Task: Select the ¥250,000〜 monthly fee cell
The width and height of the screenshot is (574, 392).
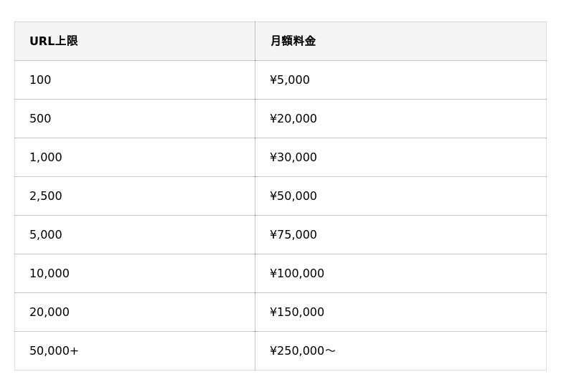Action: (303, 351)
